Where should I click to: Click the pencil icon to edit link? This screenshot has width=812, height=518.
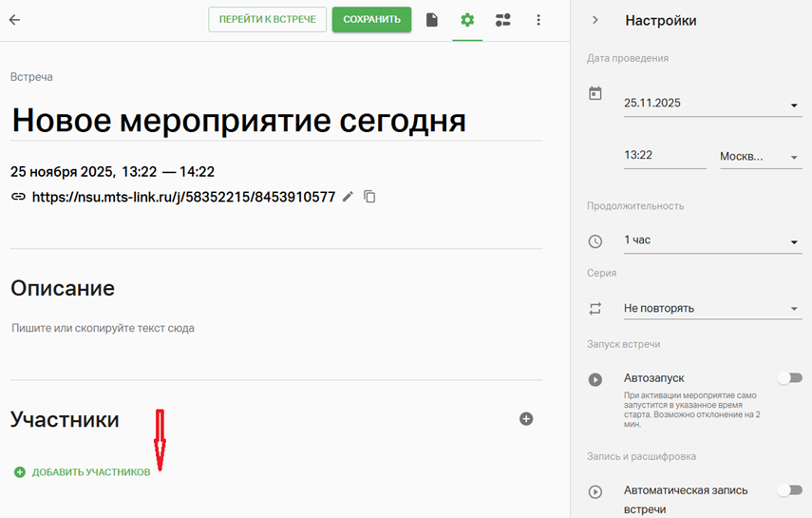(x=348, y=197)
